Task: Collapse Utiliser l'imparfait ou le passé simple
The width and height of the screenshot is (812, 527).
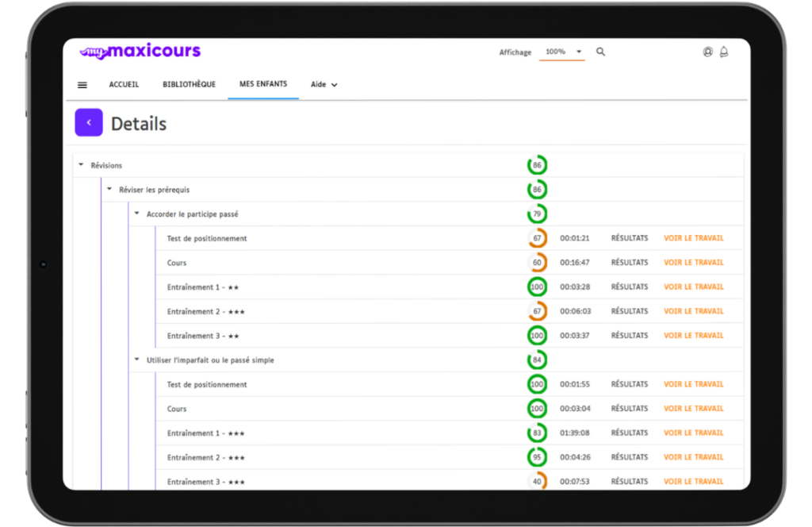Action: (136, 360)
